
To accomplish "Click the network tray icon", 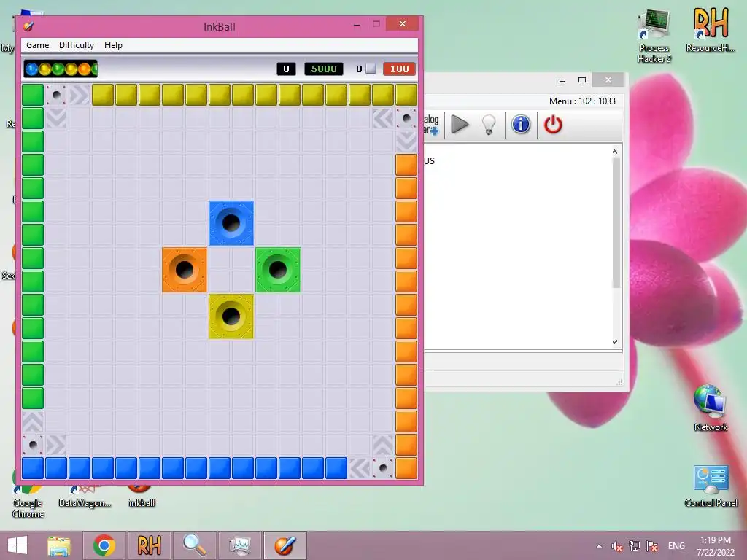I will click(635, 546).
